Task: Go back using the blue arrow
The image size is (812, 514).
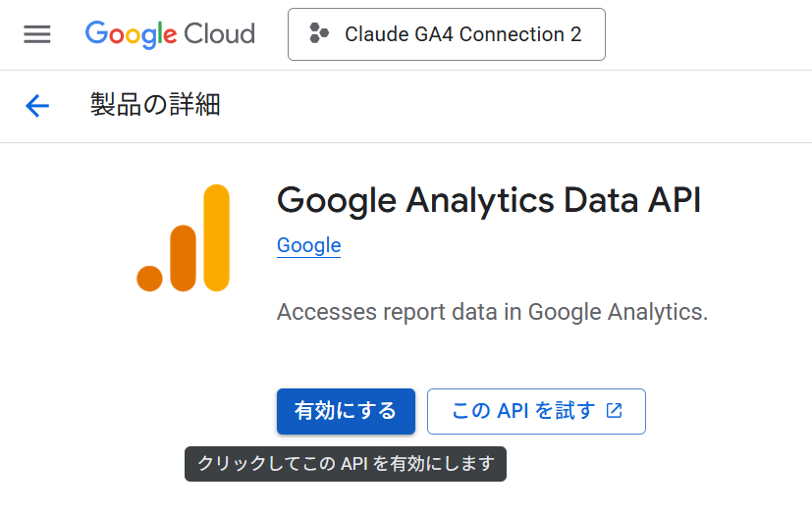Action: (x=37, y=106)
